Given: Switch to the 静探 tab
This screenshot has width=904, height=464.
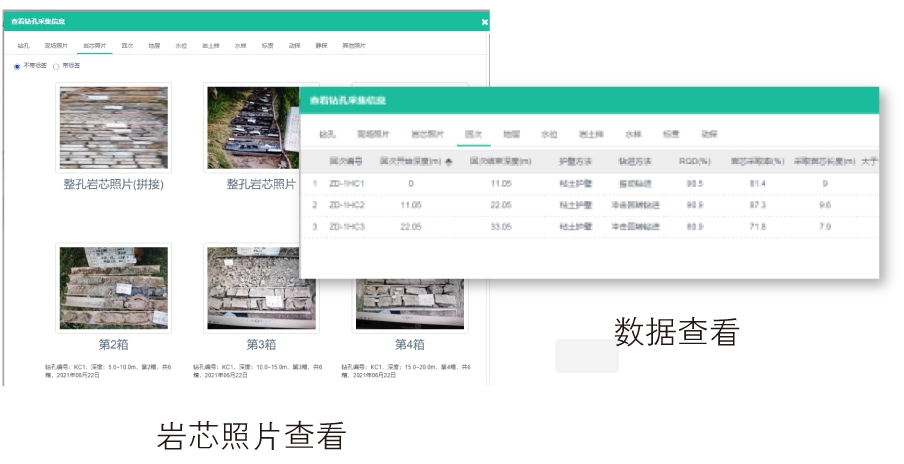Looking at the screenshot, I should [321, 45].
